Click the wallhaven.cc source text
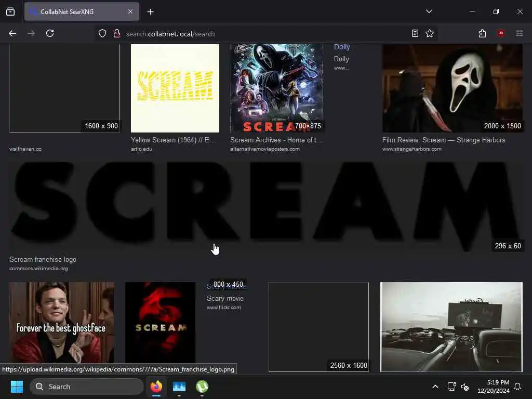 (25, 149)
